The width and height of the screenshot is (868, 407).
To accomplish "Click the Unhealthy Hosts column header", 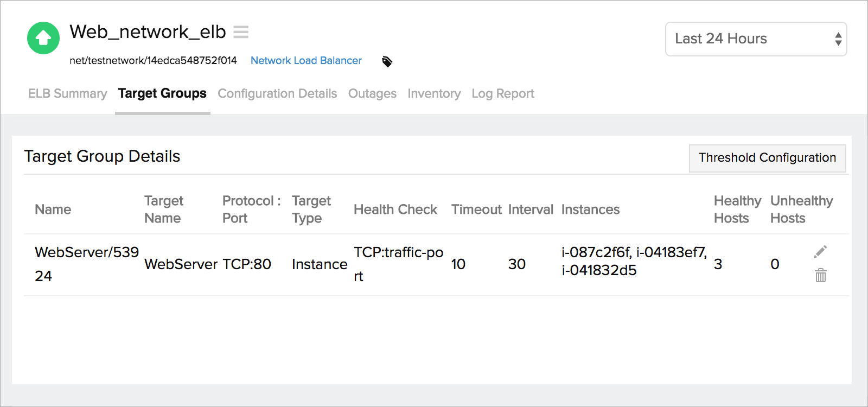I will click(802, 209).
